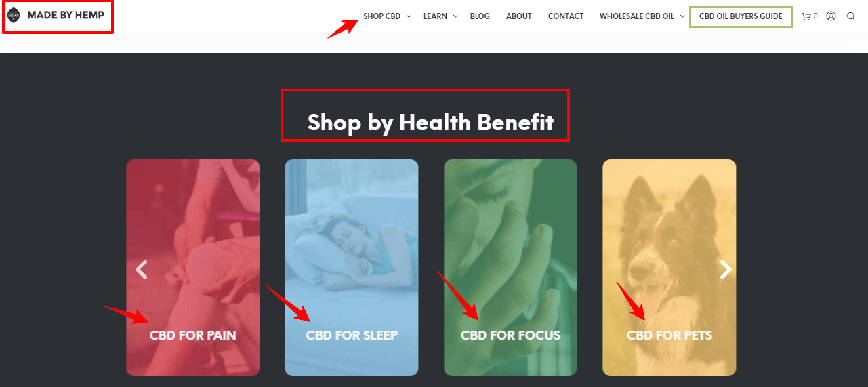
Task: Click the user account icon
Action: pos(831,16)
